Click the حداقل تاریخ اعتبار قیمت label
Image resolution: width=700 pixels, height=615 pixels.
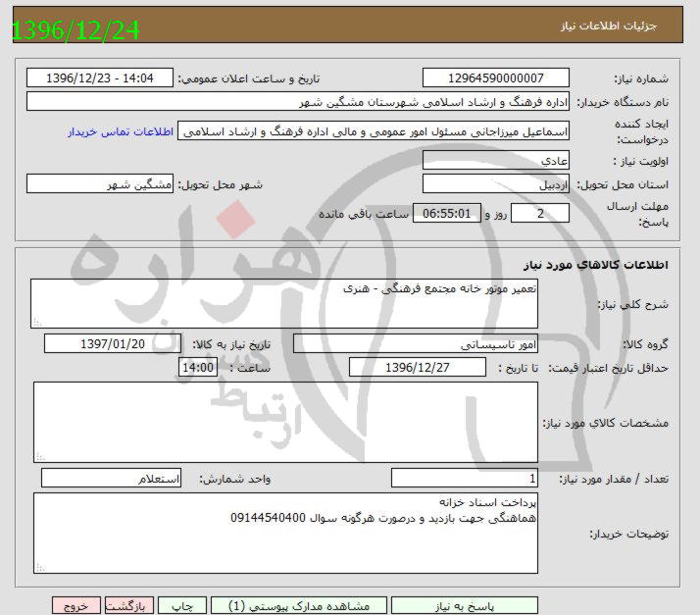(609, 368)
